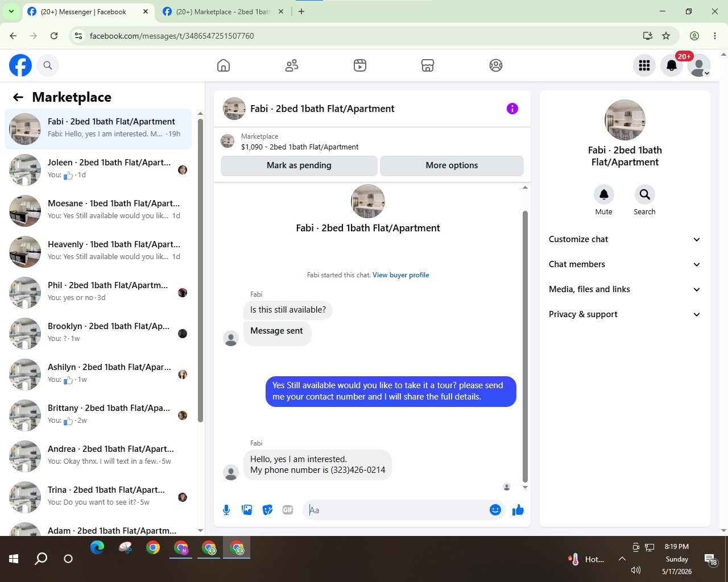
Task: Open tab search dropdown arrow
Action: point(11,11)
